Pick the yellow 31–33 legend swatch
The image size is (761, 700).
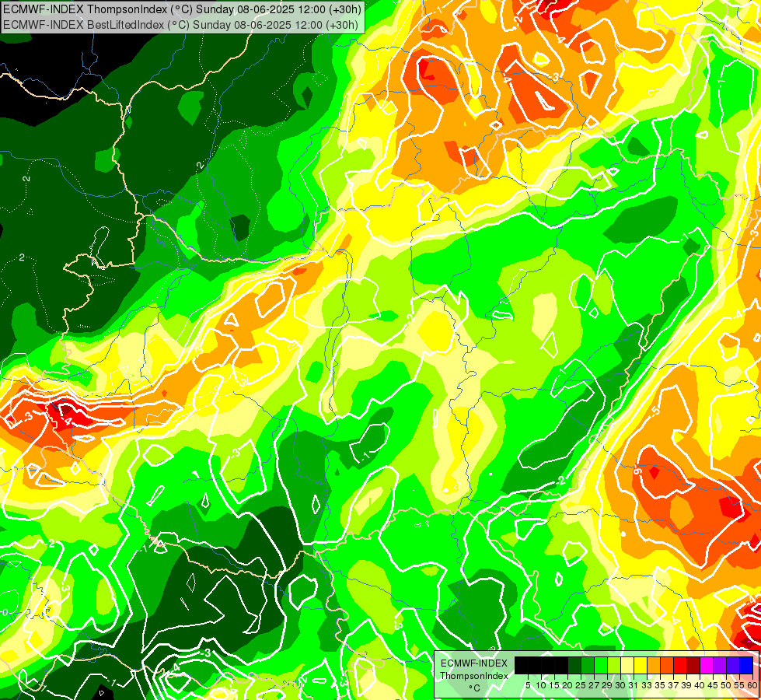click(x=641, y=665)
